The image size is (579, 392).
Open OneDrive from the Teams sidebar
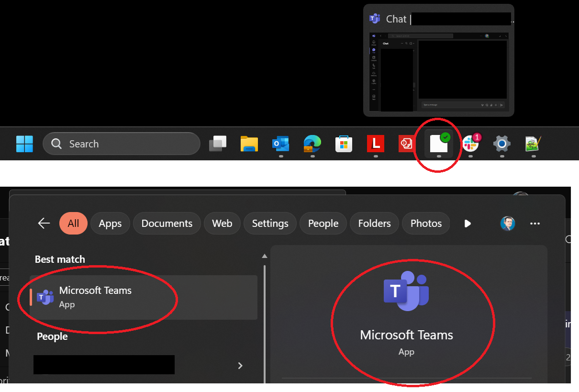(x=374, y=73)
